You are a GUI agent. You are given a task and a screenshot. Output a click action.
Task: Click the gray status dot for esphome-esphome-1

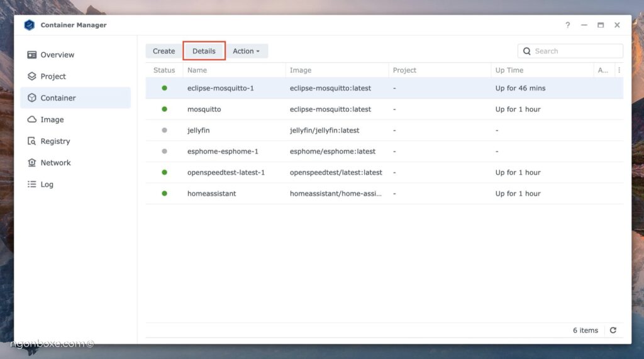point(164,151)
